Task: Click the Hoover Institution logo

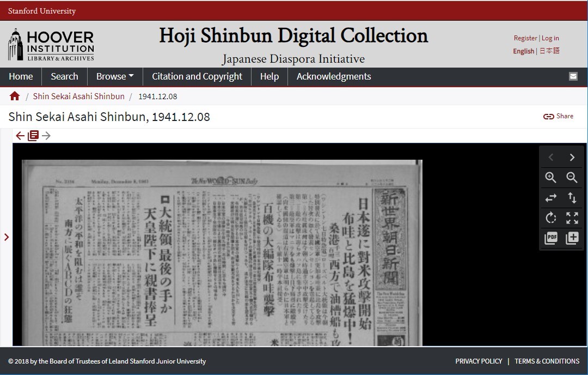Action: coord(50,44)
